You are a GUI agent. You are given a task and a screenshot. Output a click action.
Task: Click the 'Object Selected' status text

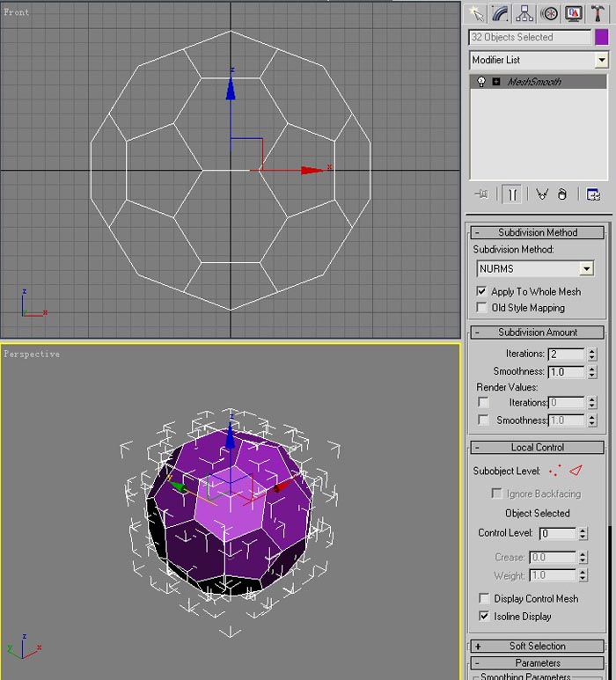[x=537, y=513]
